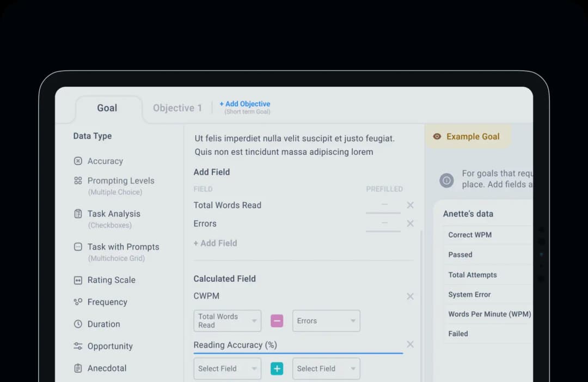
Task: Select the Duration clock icon
Action: coord(78,324)
